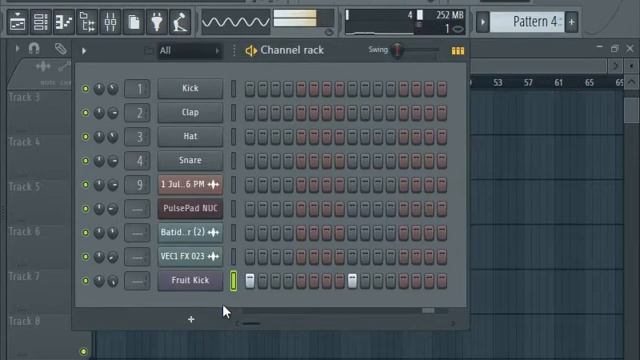Open Channel rack options menu arrow
The image size is (640, 360).
(84, 51)
